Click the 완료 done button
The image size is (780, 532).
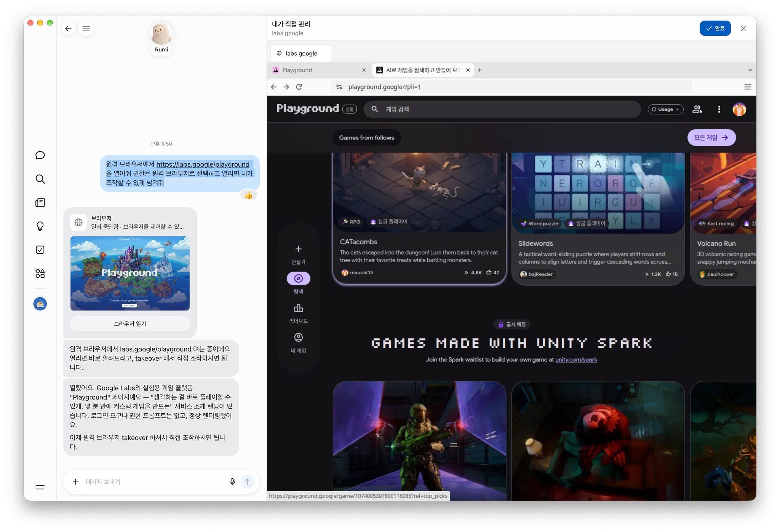tap(715, 29)
